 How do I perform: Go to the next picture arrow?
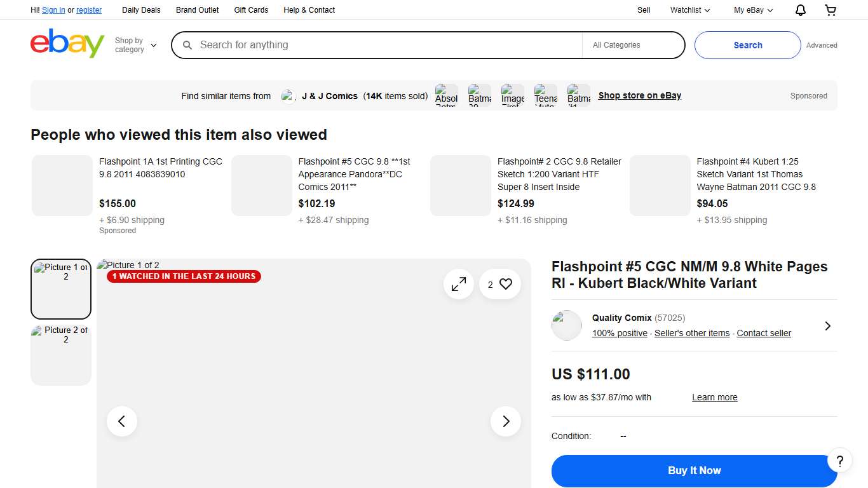click(506, 421)
